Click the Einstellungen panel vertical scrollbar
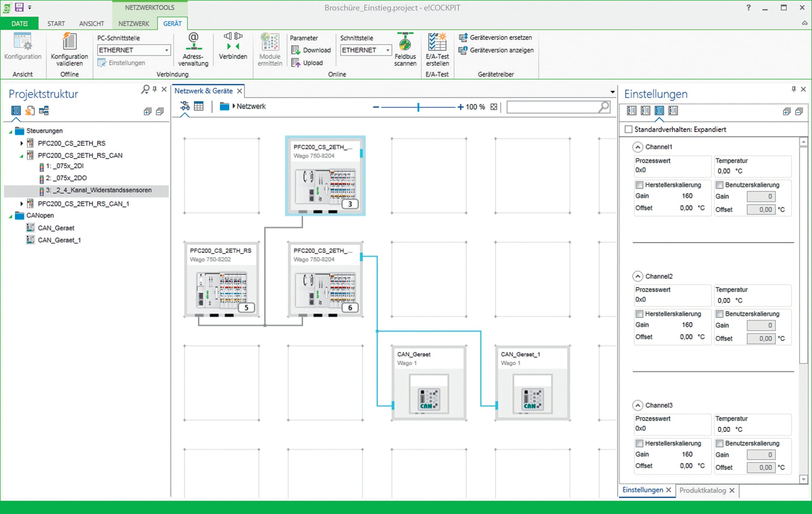The image size is (812, 514). click(x=803, y=255)
